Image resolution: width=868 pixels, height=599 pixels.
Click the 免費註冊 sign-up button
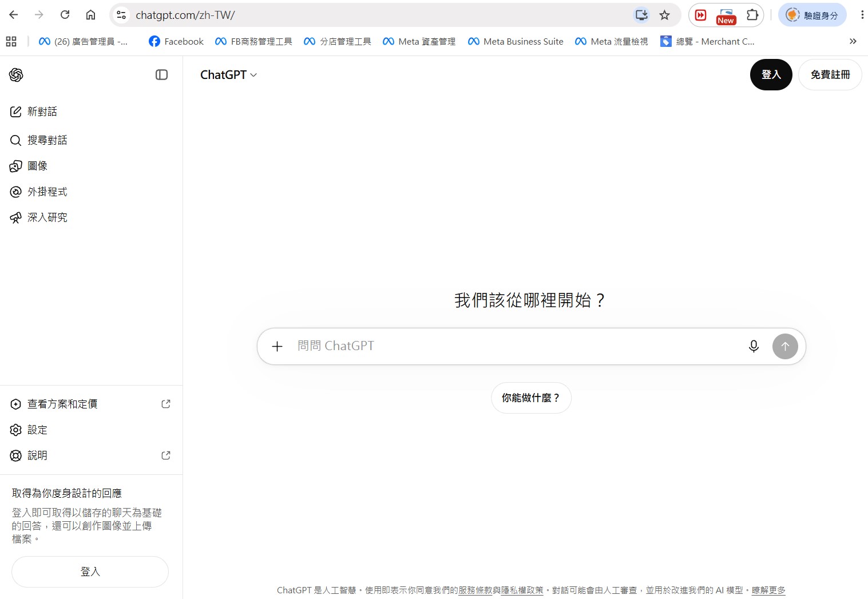[830, 74]
